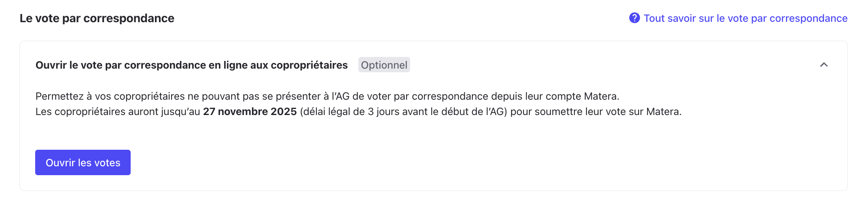Click the question mark help icon
Image resolution: width=868 pixels, height=201 pixels.
tap(634, 18)
